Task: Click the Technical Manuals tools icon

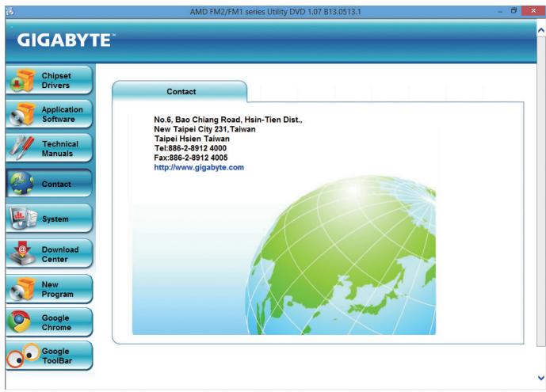Action: (21, 148)
